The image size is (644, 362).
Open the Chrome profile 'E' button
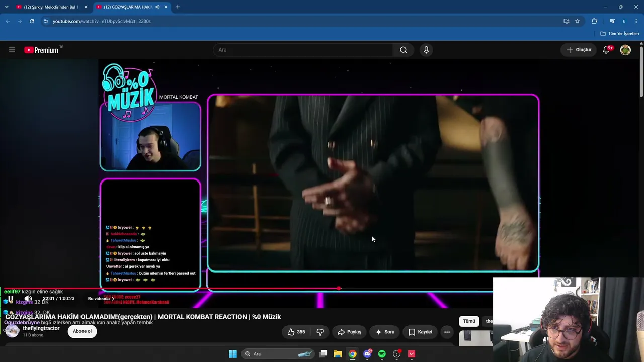(x=624, y=21)
